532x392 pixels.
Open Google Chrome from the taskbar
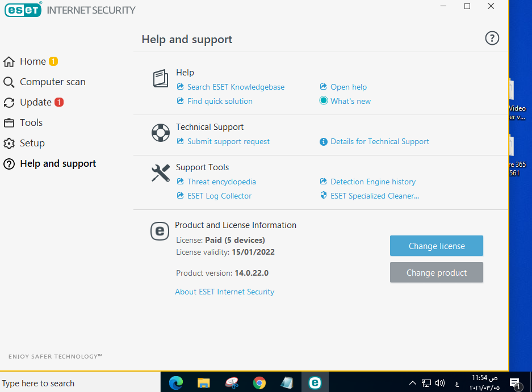[259, 383]
